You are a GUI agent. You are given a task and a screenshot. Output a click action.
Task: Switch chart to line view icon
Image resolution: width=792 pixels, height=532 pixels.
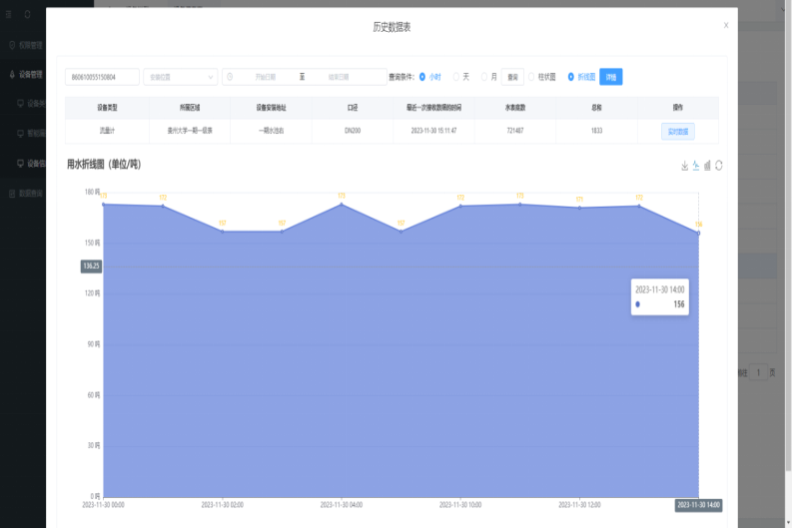coord(696,166)
